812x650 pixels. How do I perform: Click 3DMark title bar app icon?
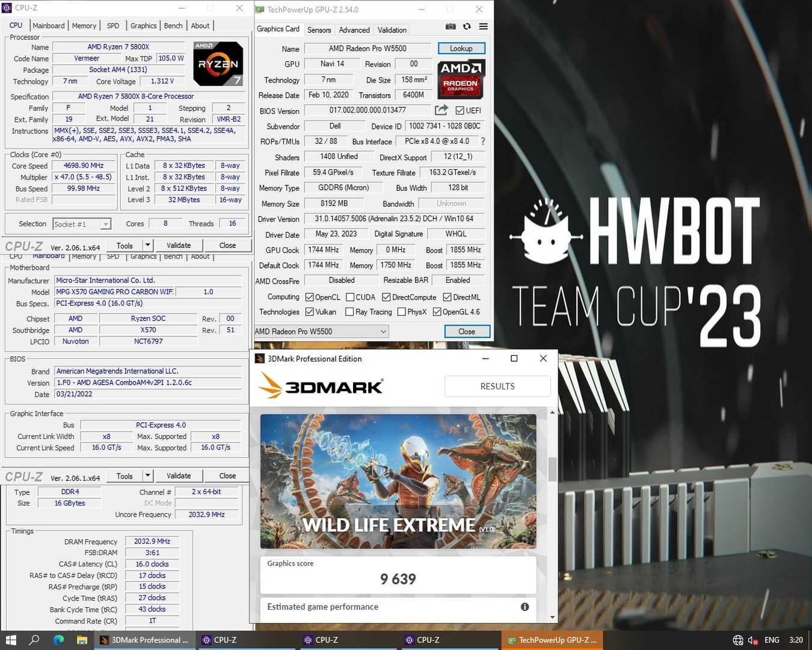tap(260, 359)
